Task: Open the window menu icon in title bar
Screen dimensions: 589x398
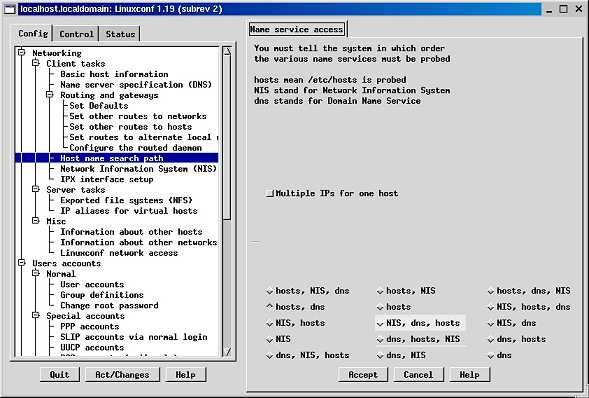Action: coord(10,9)
